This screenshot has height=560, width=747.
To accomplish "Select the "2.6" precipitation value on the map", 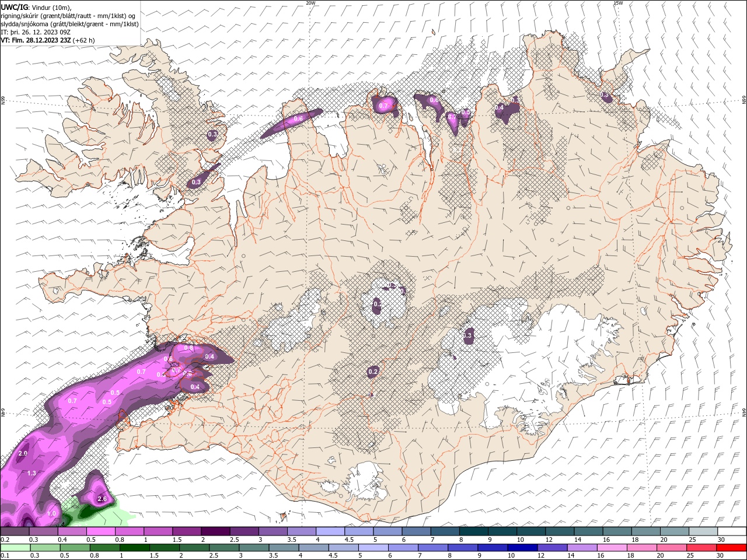I will [102, 499].
